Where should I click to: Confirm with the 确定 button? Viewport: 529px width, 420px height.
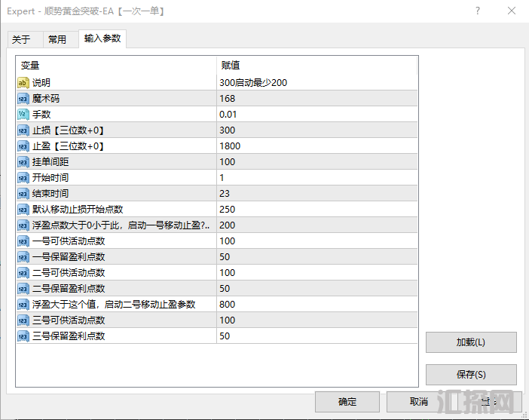(347, 402)
